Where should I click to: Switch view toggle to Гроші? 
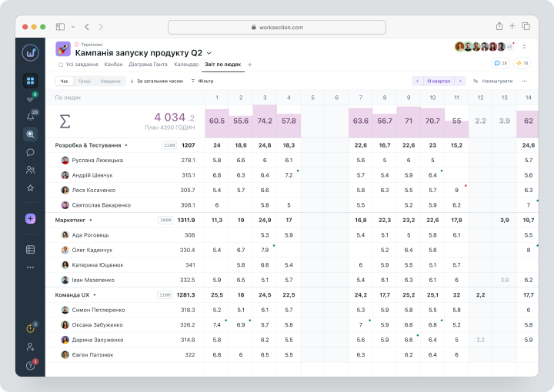85,81
